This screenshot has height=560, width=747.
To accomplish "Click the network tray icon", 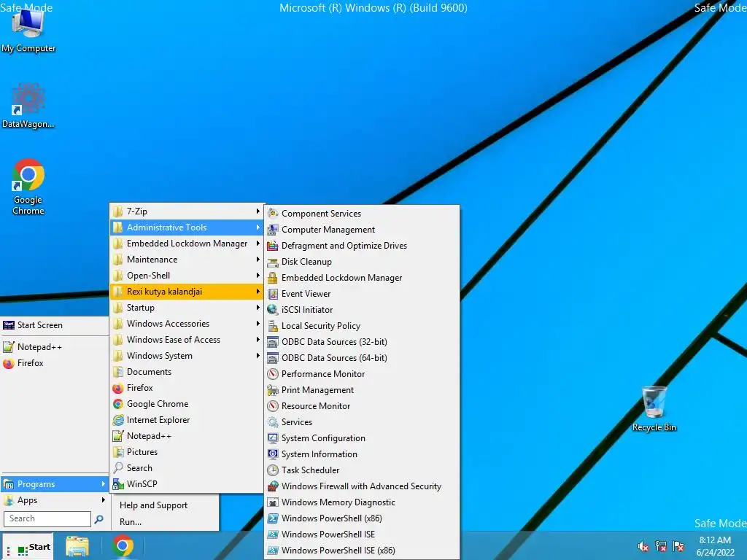I will click(x=660, y=546).
